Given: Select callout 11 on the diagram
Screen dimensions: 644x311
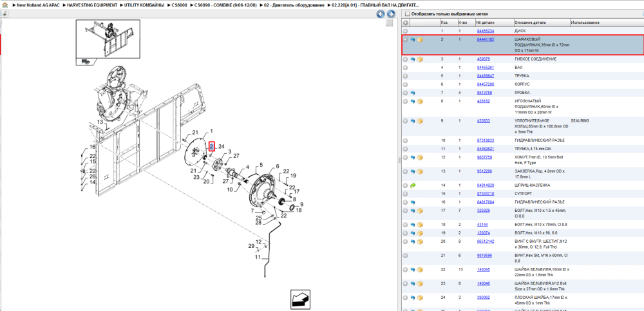Looking at the screenshot, I should (x=258, y=257).
